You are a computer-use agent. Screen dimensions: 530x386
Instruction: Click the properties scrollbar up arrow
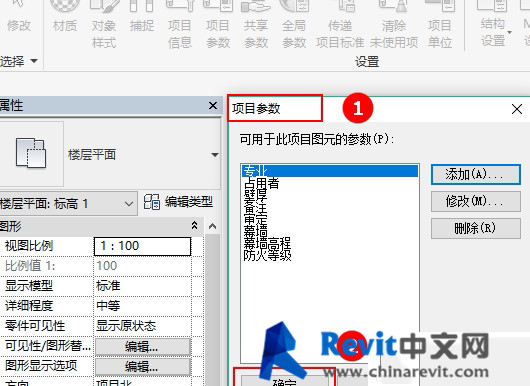[x=213, y=226]
